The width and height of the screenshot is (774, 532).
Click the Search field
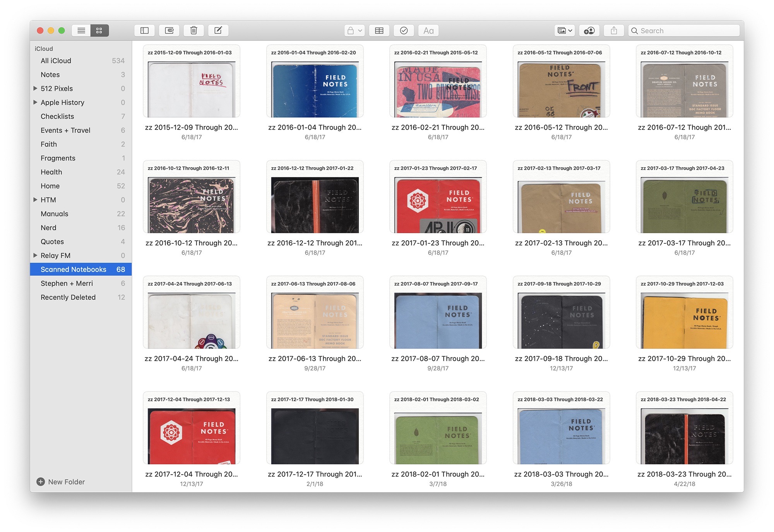point(684,31)
